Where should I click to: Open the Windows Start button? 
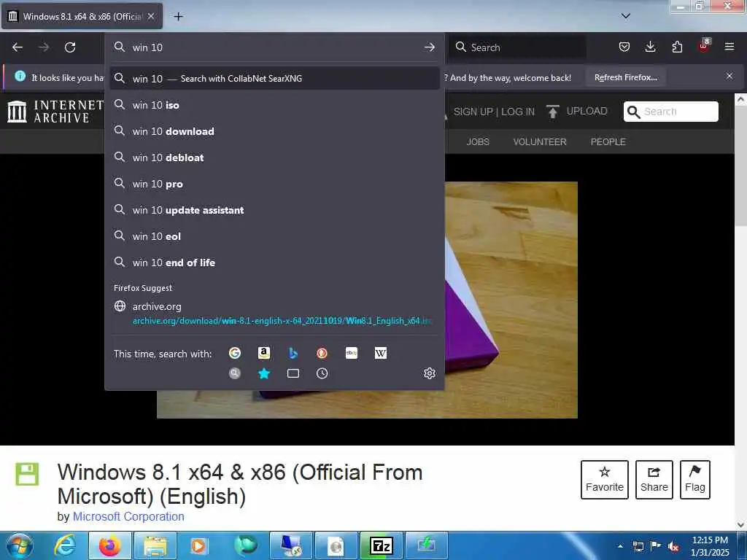coord(20,545)
